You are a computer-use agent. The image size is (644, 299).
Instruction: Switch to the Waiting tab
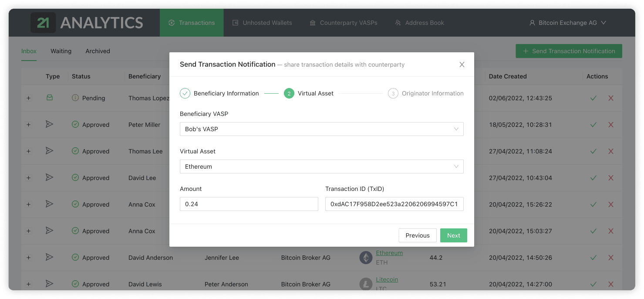coord(61,51)
